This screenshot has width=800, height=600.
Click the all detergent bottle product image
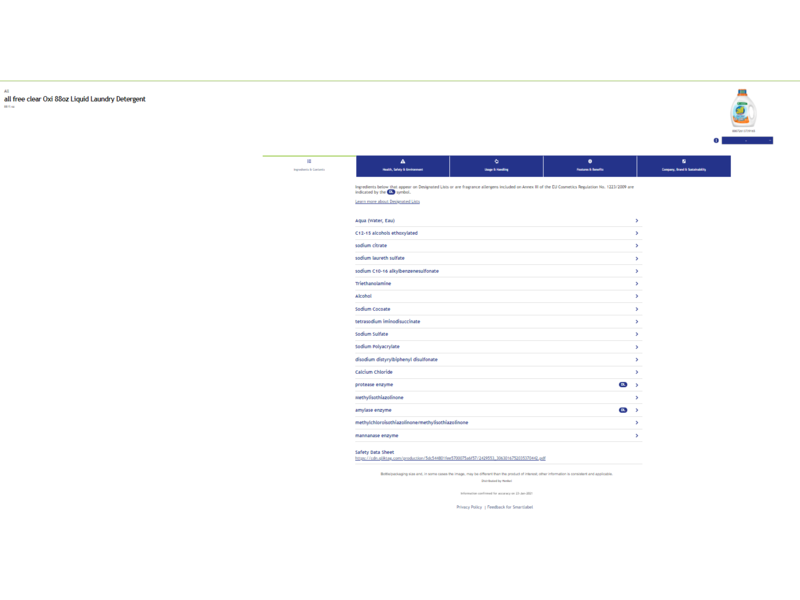[743, 108]
